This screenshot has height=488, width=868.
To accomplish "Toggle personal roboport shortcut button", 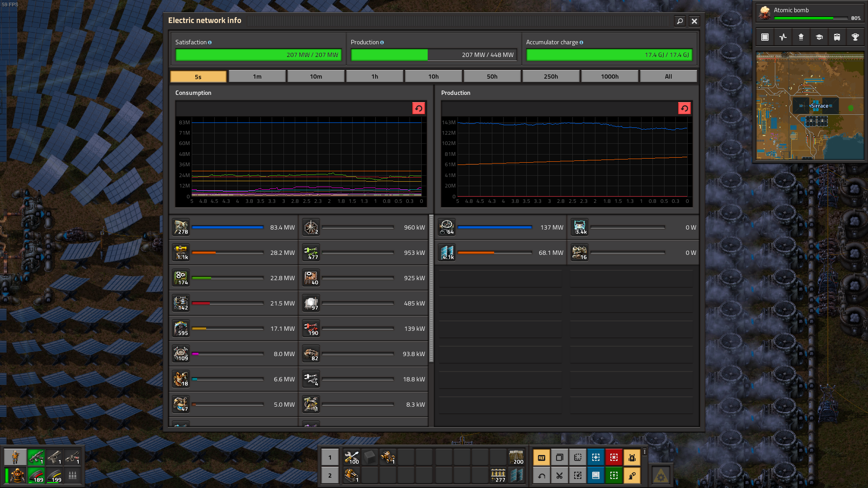I will pyautogui.click(x=632, y=457).
